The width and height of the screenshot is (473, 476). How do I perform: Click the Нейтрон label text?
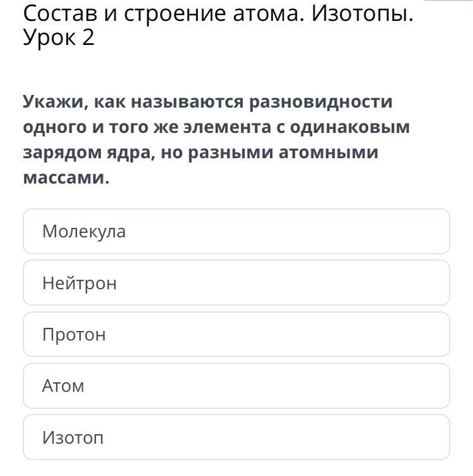click(80, 283)
